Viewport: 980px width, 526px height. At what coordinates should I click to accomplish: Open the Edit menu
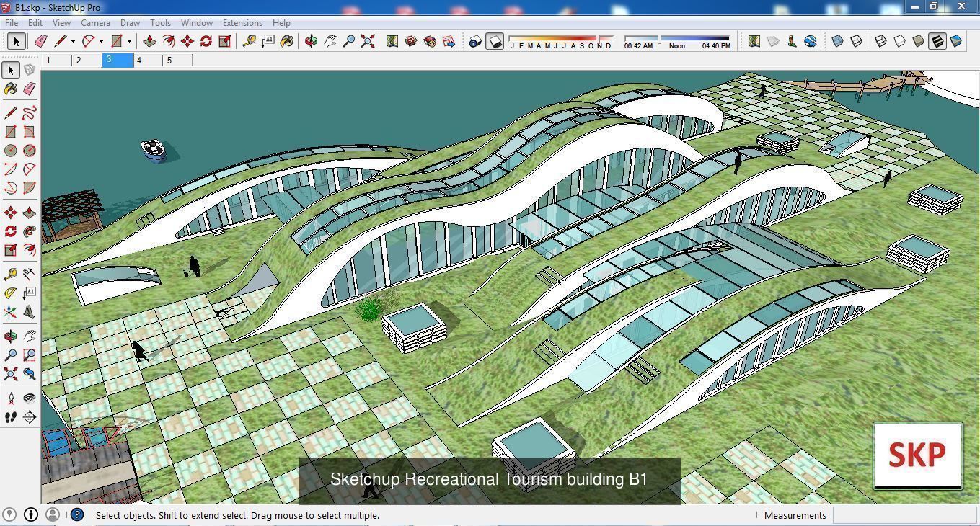(35, 23)
